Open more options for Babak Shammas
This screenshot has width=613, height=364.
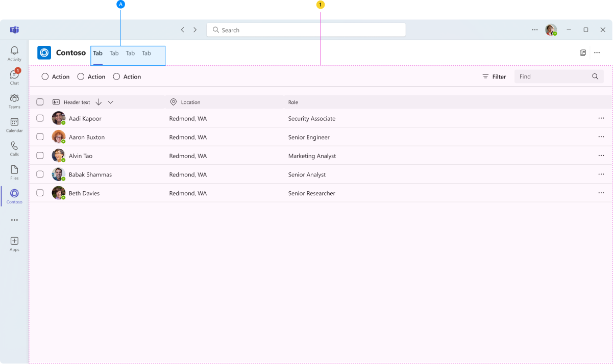click(x=601, y=174)
